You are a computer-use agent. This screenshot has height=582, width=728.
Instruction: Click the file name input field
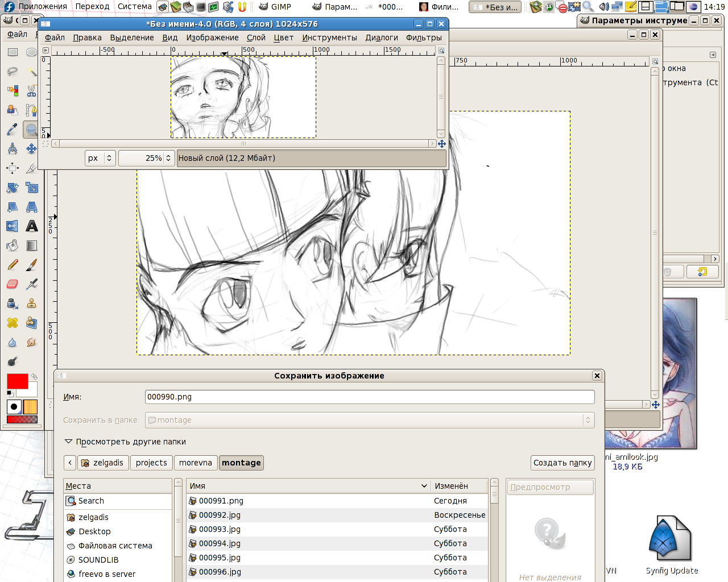point(370,397)
